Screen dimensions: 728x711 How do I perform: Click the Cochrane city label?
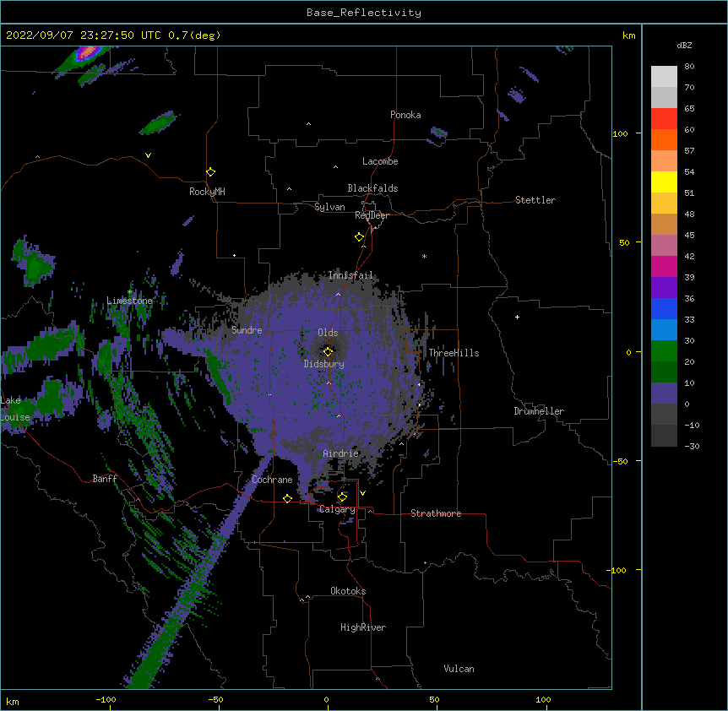click(x=272, y=480)
